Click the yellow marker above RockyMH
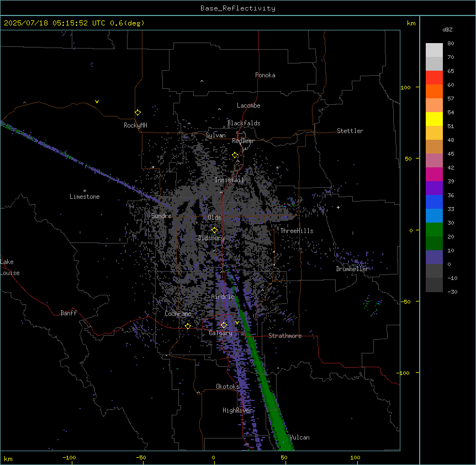 pyautogui.click(x=138, y=113)
